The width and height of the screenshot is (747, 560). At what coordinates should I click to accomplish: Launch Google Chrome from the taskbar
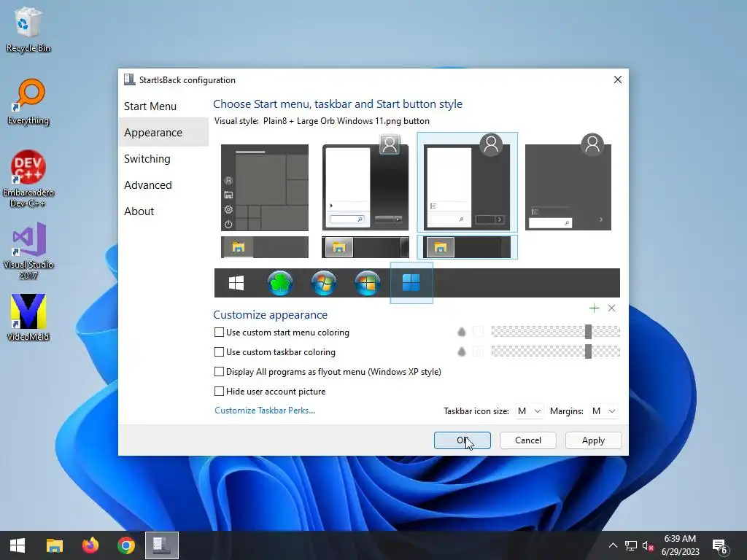point(126,545)
